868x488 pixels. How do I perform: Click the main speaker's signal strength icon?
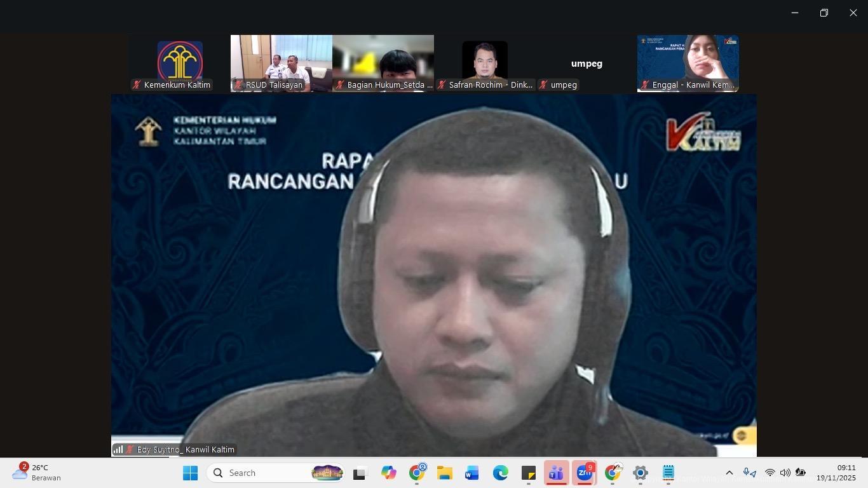click(x=118, y=449)
